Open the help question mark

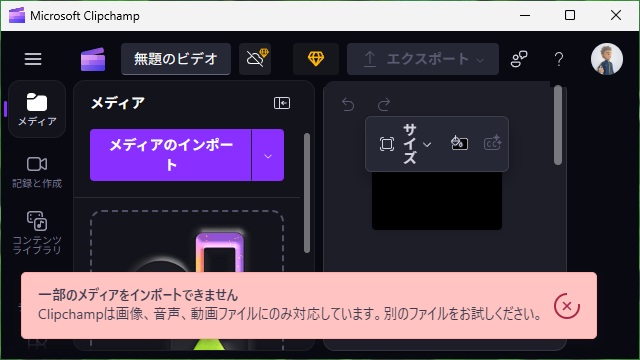[x=559, y=59]
